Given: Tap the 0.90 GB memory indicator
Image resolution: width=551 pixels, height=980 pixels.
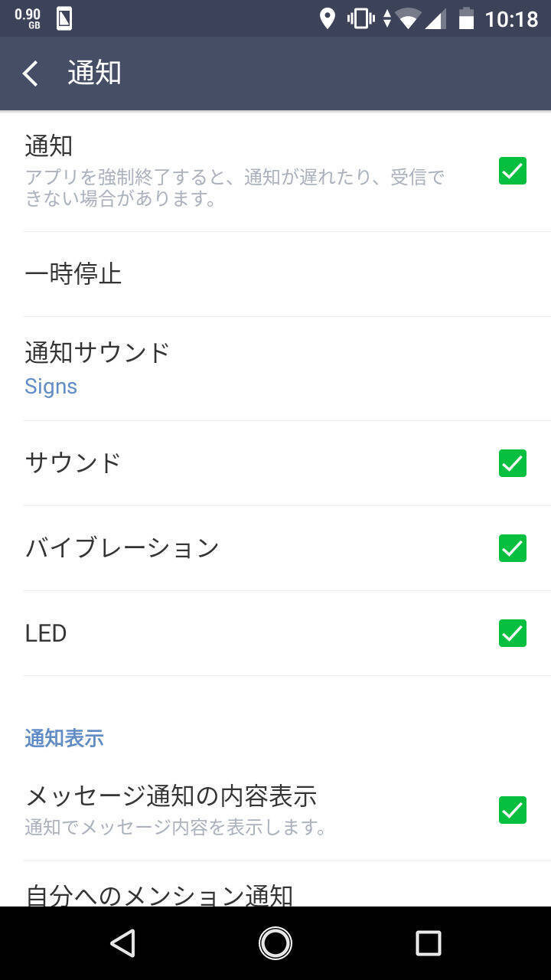Looking at the screenshot, I should (x=28, y=18).
